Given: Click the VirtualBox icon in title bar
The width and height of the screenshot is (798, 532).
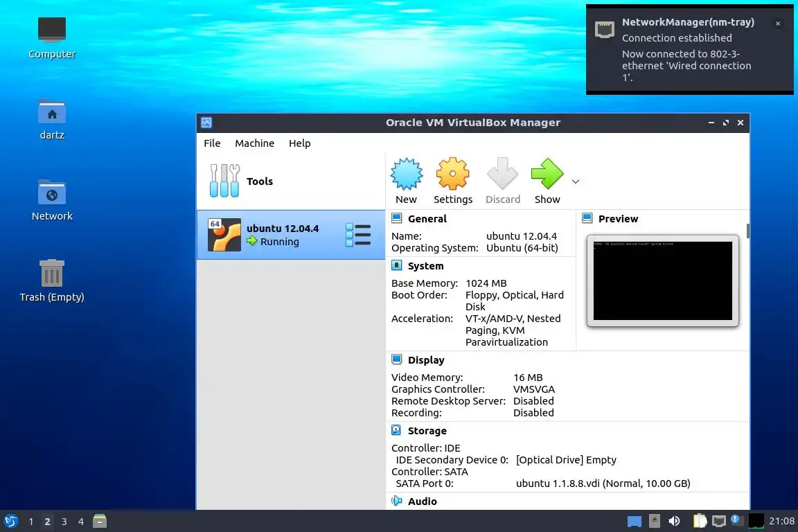Looking at the screenshot, I should [206, 123].
